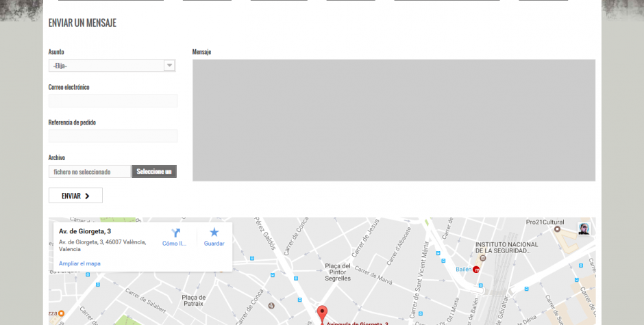Click the red location pin on map
Viewport: 644px width, 325px height.
click(323, 313)
